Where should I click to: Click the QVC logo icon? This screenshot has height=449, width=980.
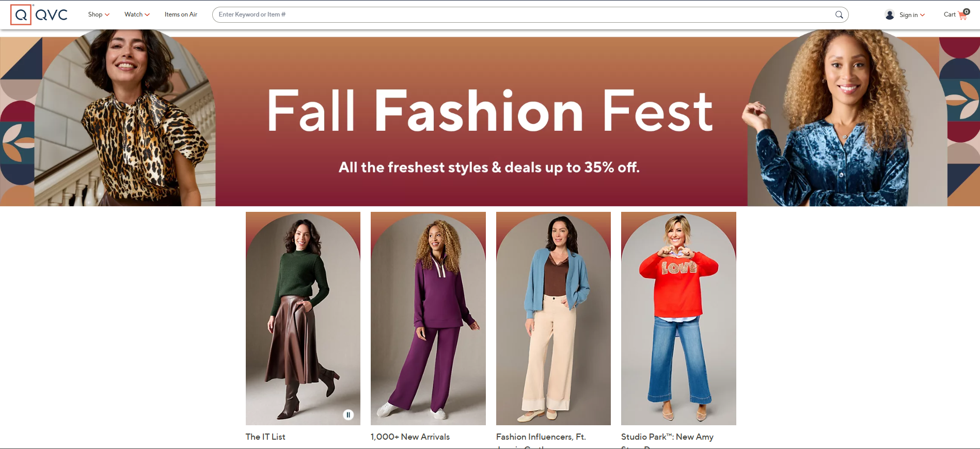point(21,14)
